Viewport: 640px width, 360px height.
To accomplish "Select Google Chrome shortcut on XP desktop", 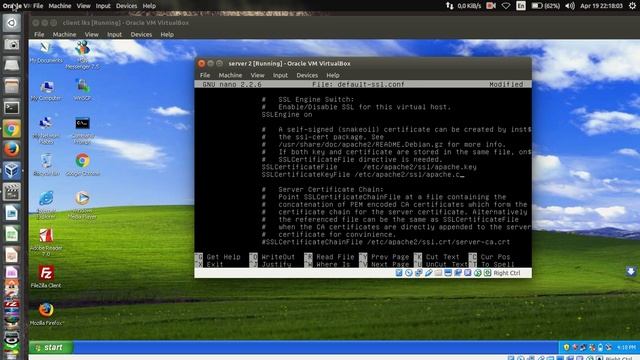I will pyautogui.click(x=82, y=164).
